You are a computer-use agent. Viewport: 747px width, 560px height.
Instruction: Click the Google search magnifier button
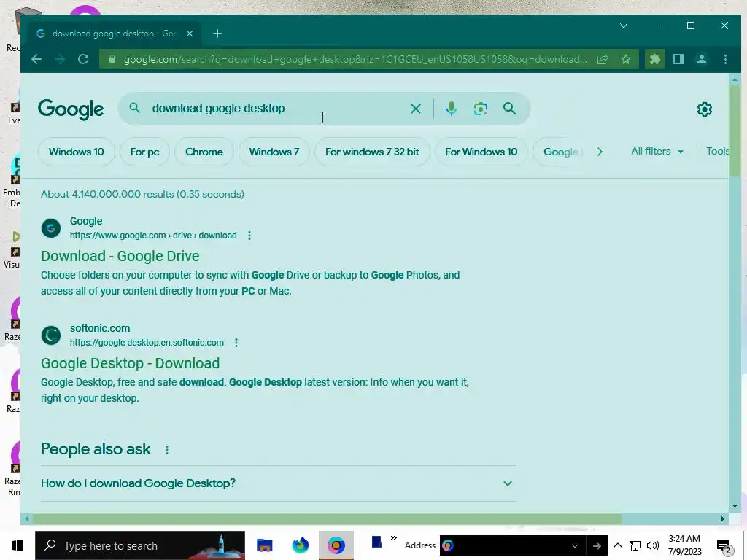point(509,109)
